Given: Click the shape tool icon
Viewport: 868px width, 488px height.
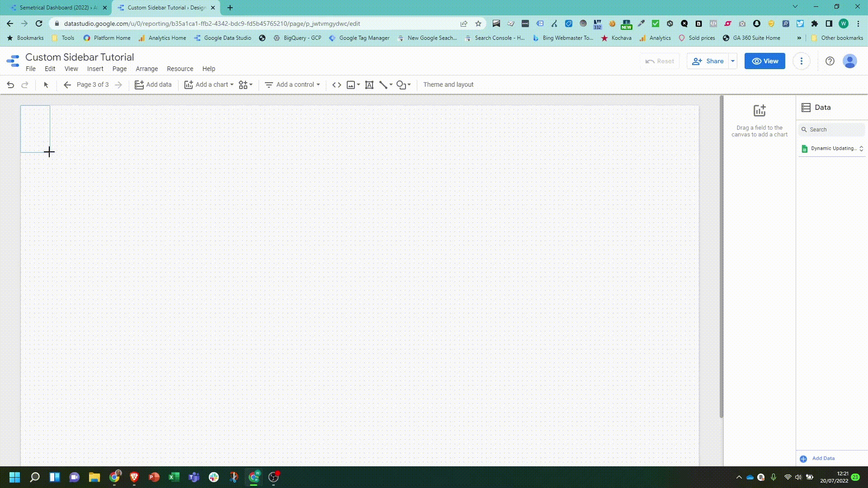Looking at the screenshot, I should [401, 85].
